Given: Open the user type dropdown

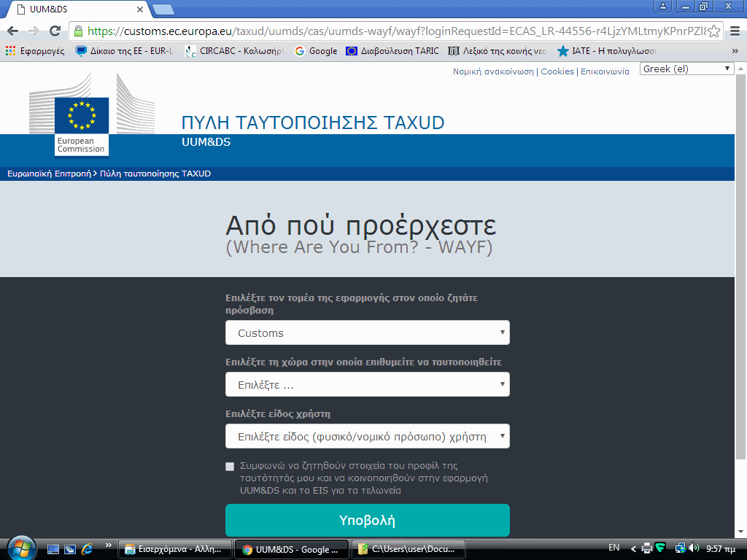Looking at the screenshot, I should pos(367,436).
